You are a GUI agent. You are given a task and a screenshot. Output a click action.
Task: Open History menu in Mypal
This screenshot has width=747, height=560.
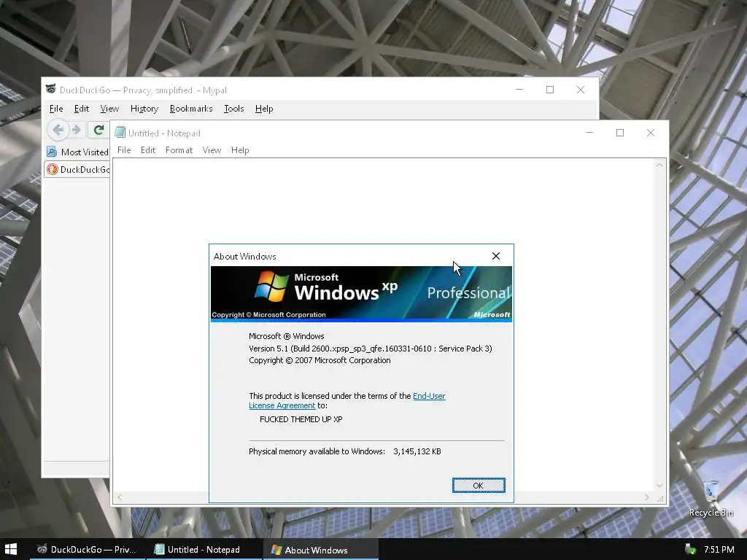coord(144,109)
